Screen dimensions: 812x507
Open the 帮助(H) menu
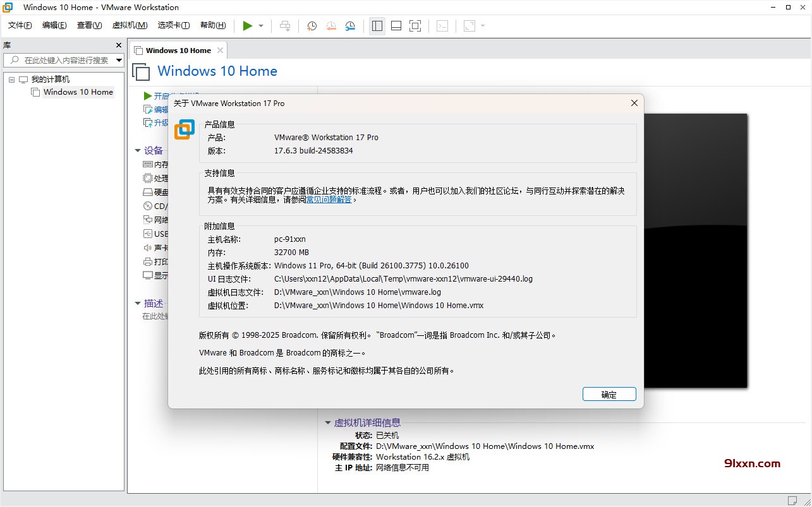[213, 25]
